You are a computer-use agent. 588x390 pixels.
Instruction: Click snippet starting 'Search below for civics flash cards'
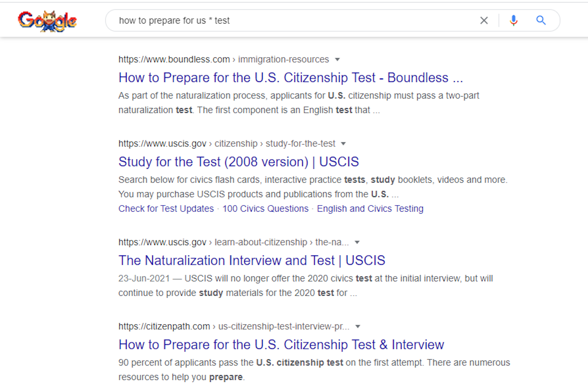(313, 187)
